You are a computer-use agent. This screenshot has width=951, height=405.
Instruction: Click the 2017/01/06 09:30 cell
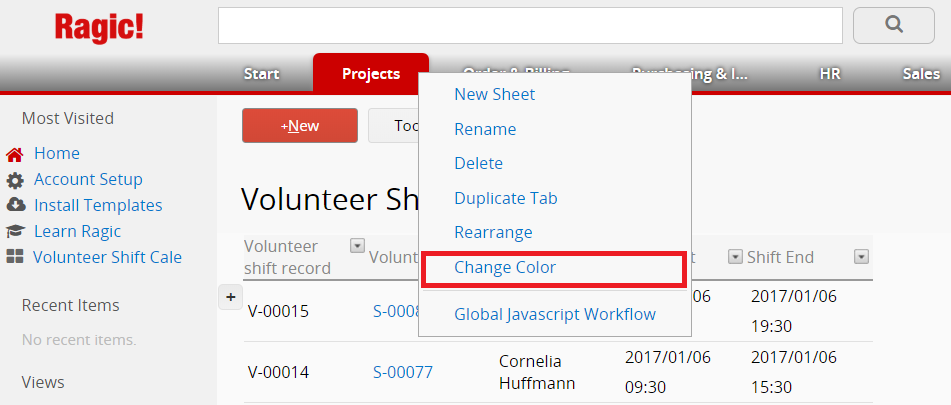coord(668,372)
